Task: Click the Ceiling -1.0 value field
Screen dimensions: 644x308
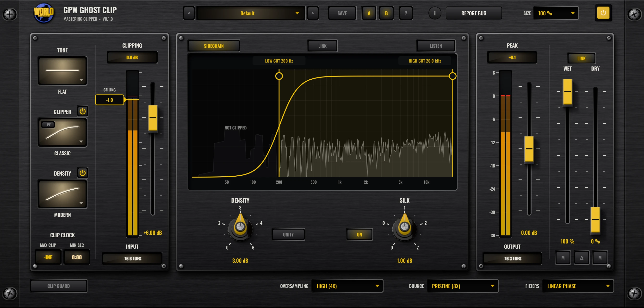Action: point(110,100)
